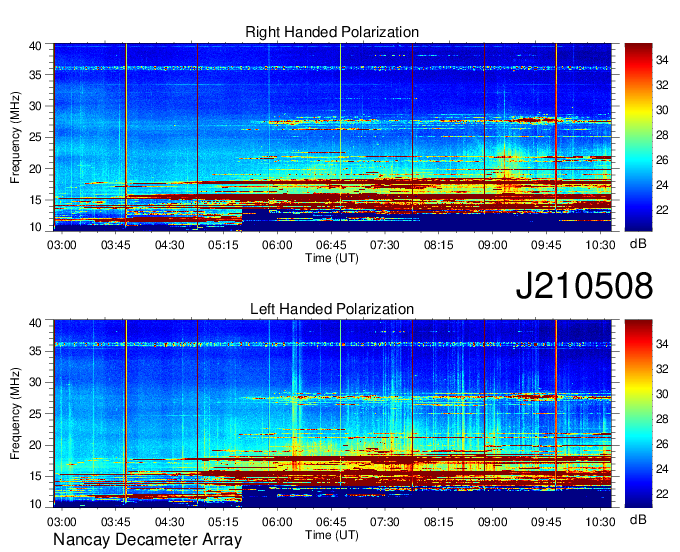The image size is (680, 552).
Task: Click 25 MHz tick on Left Handed frequency axis
Action: pos(35,414)
